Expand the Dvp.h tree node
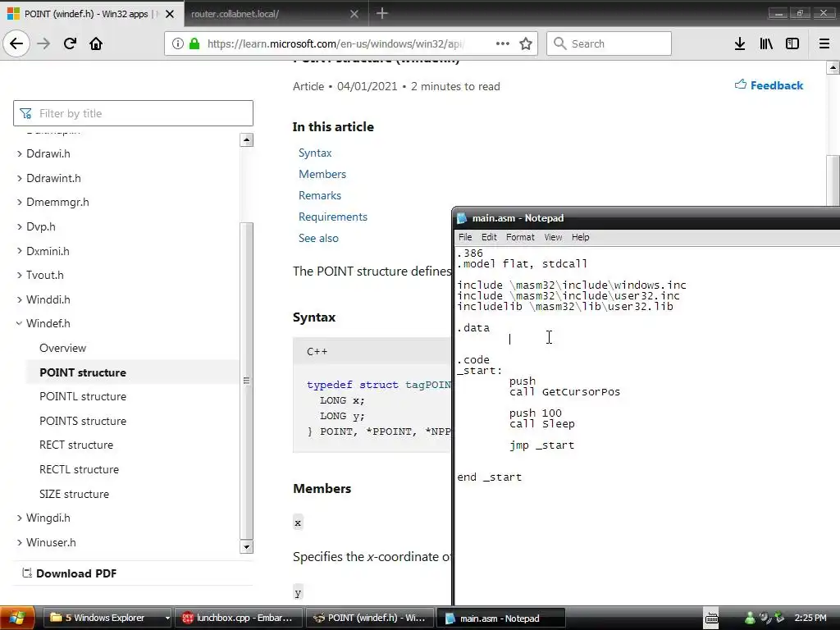 coord(20,226)
